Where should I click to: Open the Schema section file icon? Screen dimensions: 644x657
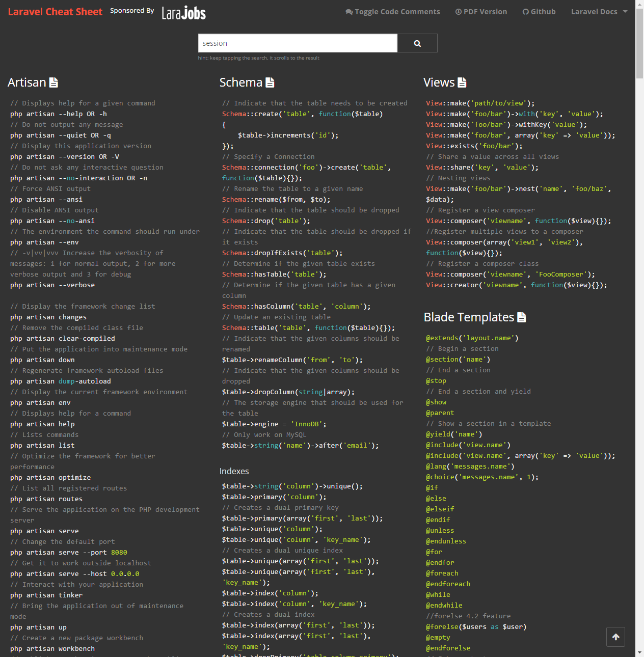(x=270, y=83)
